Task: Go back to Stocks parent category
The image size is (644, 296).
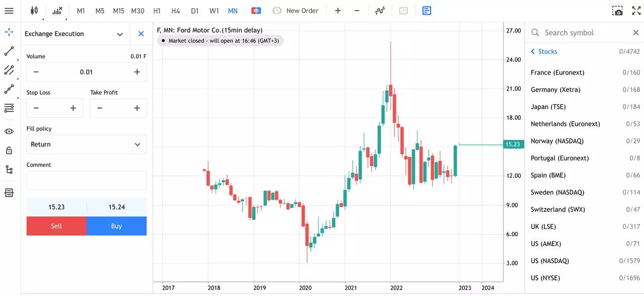Action: click(x=544, y=51)
